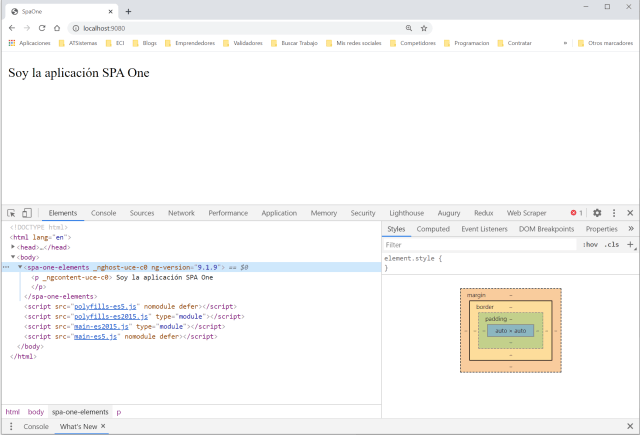Collapse the body element node
Screen dimensions: 640x435
point(13,257)
